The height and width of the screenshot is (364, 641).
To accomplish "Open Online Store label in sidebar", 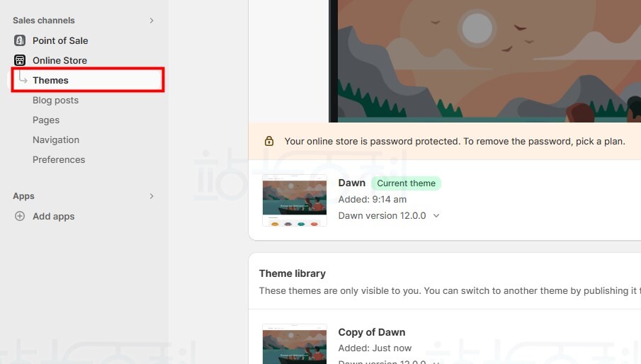I will [x=59, y=60].
